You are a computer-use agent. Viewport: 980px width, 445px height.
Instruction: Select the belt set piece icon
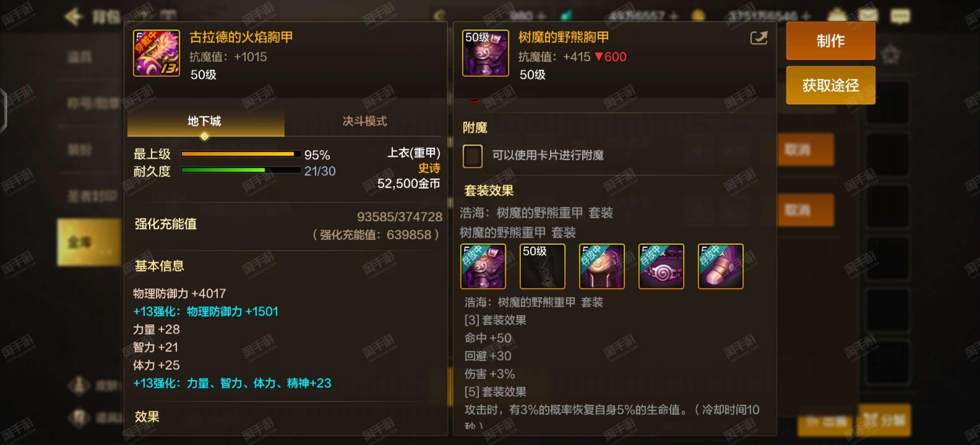[661, 266]
